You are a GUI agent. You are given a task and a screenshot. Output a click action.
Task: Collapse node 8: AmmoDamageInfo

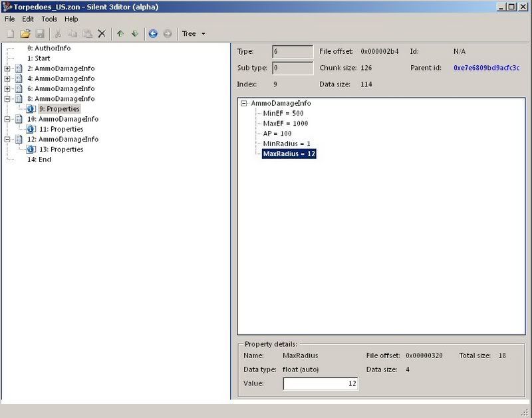point(7,99)
